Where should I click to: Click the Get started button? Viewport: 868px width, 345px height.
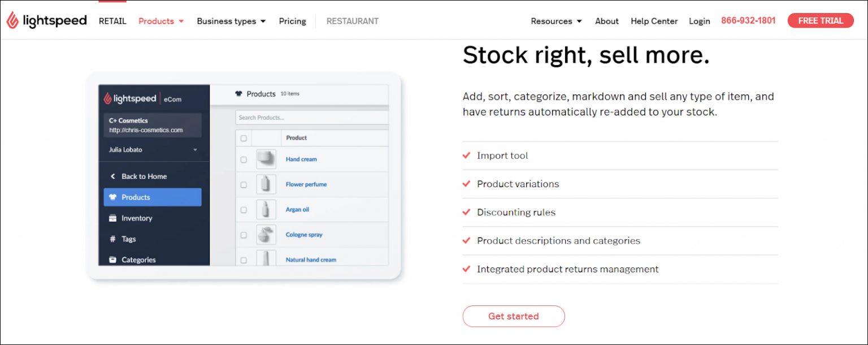click(513, 316)
